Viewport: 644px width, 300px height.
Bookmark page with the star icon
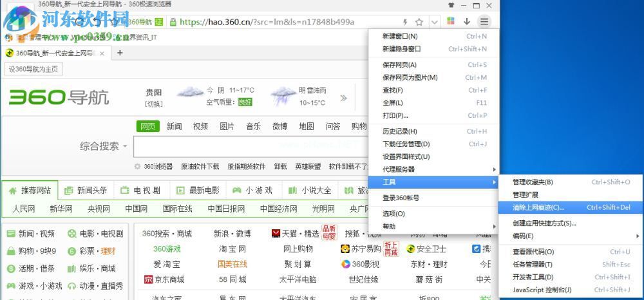419,22
